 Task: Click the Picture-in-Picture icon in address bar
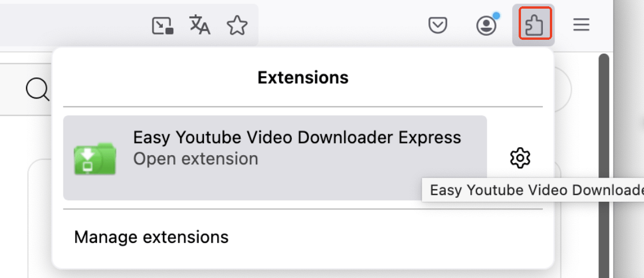[163, 25]
